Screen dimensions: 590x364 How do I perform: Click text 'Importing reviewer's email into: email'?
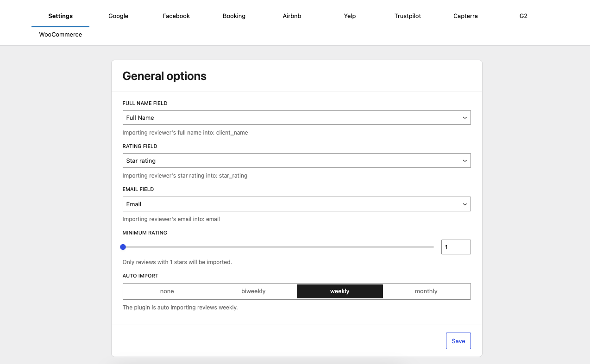point(171,219)
